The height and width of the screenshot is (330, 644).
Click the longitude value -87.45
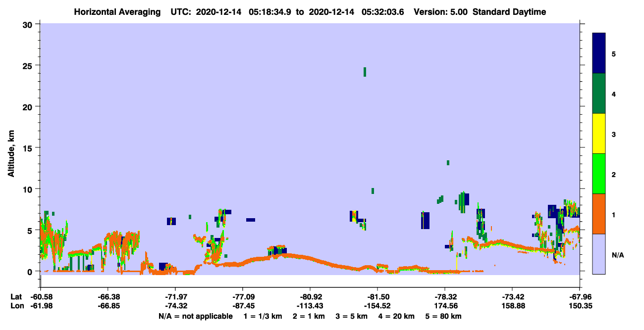[x=243, y=306]
